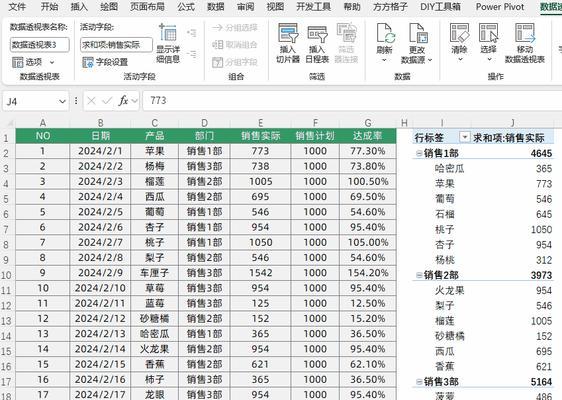Open the Options dropdown arrow
Viewport: 562px width, 400px height.
tap(52, 62)
